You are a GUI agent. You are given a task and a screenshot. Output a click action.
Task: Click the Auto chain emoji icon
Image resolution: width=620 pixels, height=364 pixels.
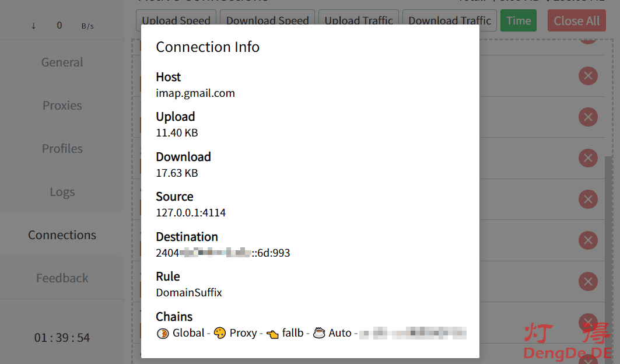319,333
